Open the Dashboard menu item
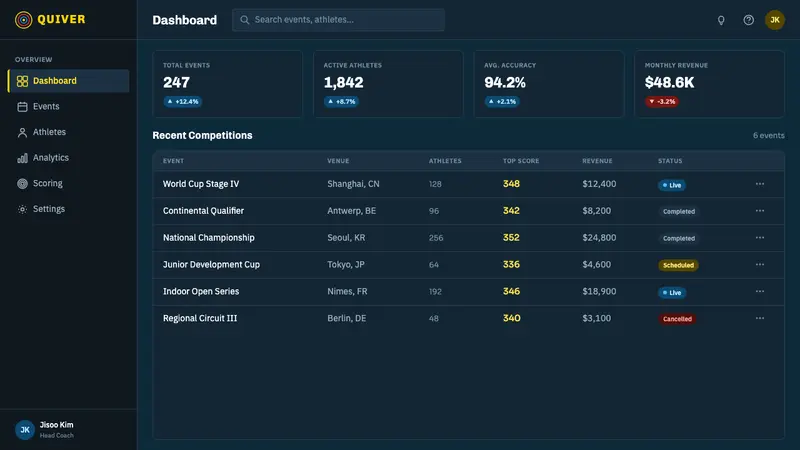800x450 pixels. [69, 81]
